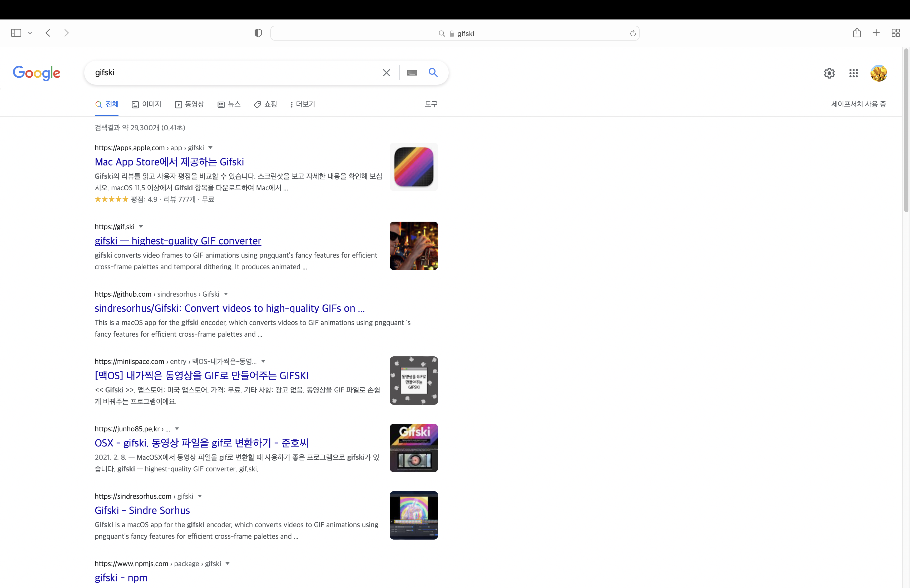The height and width of the screenshot is (588, 910).
Task: Focus the Google search box containing gifski
Action: (237, 73)
